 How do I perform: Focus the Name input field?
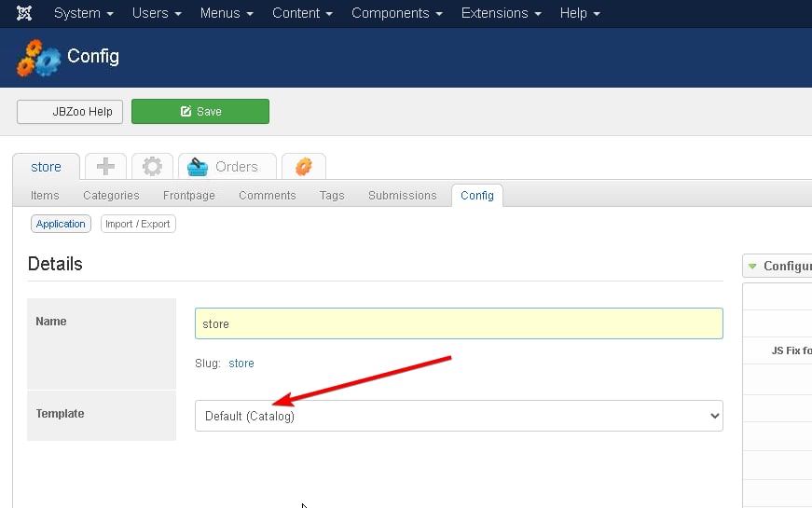(459, 323)
